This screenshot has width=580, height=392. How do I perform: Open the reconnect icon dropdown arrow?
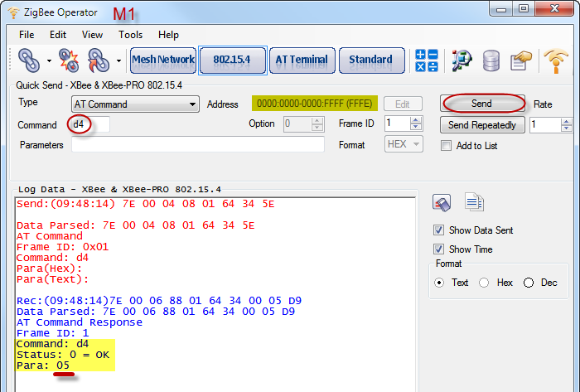coord(118,60)
